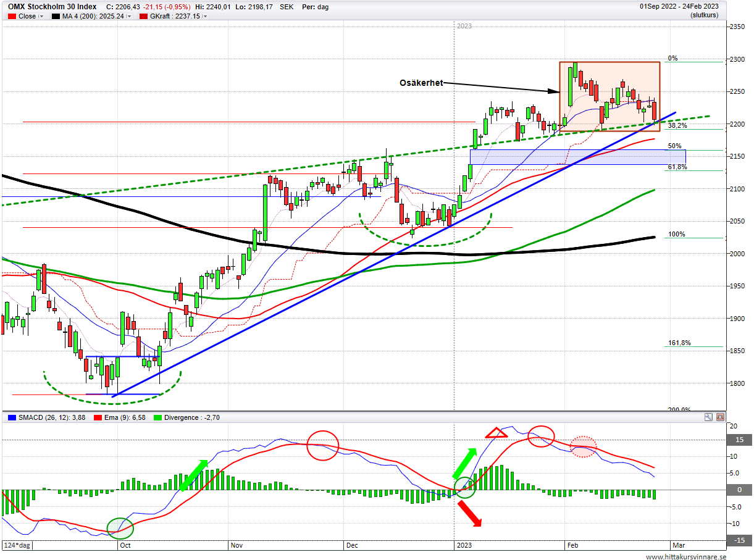
Task: Click the 'Divergence : -2,70' legend
Action: point(191,417)
